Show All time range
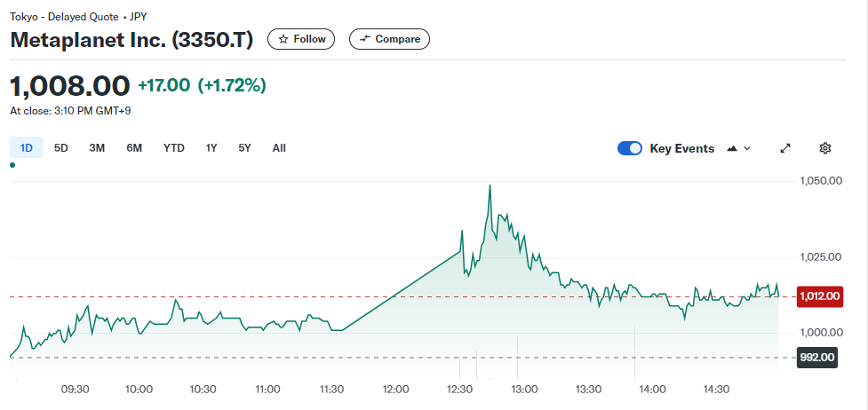 [x=279, y=148]
